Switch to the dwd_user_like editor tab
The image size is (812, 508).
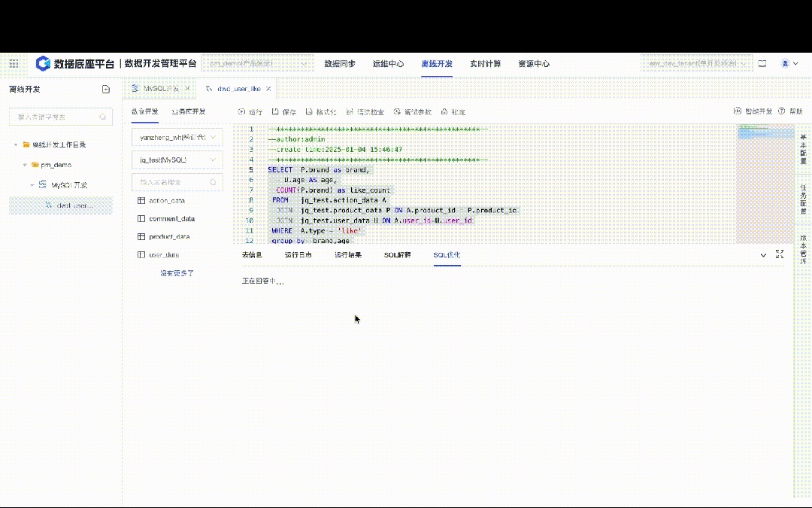(x=238, y=89)
